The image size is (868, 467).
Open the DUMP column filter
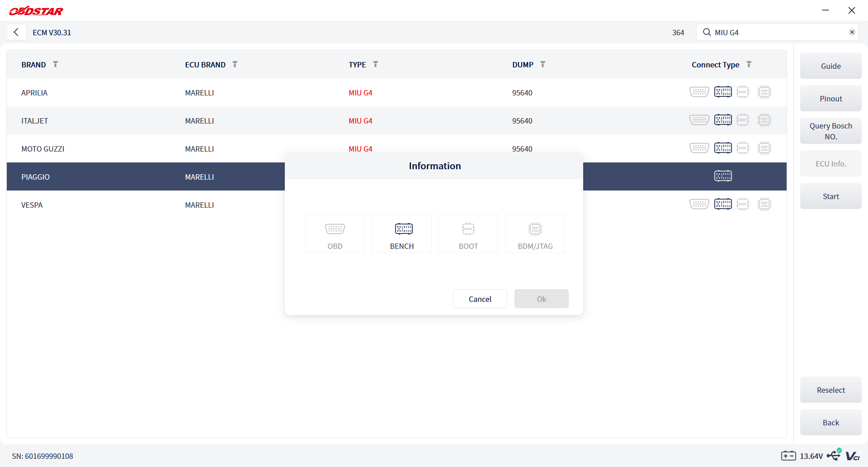click(x=543, y=64)
